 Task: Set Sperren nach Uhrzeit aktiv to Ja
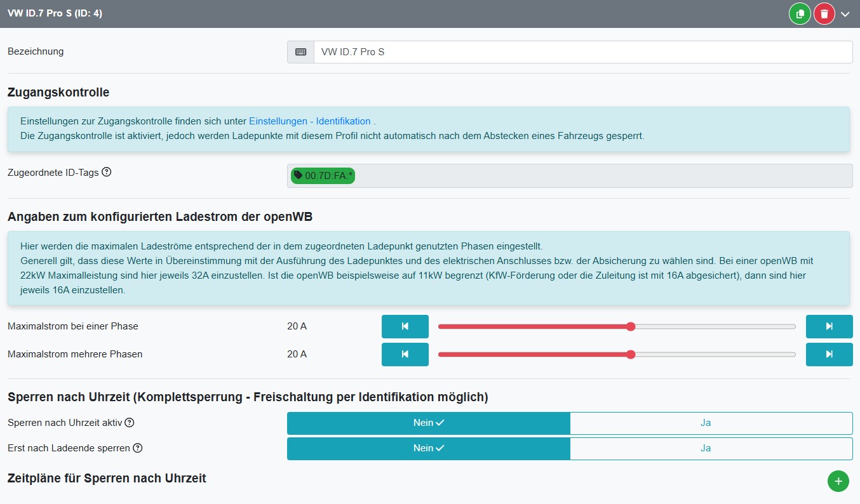pos(711,423)
